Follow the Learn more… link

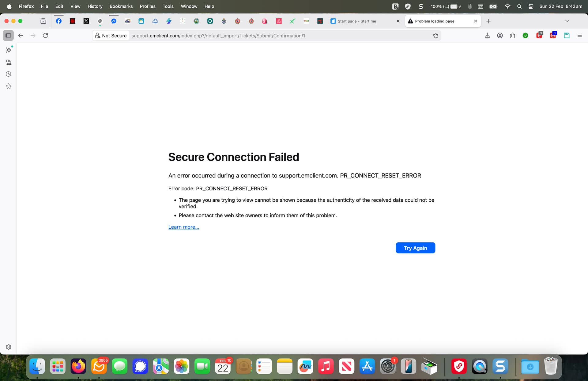coord(183,227)
